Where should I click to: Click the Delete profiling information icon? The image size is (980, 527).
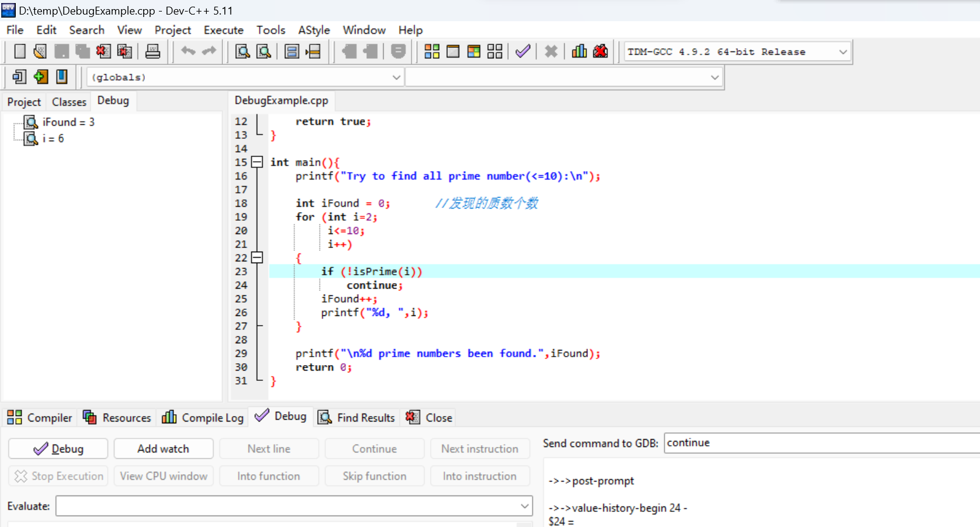[x=600, y=52]
